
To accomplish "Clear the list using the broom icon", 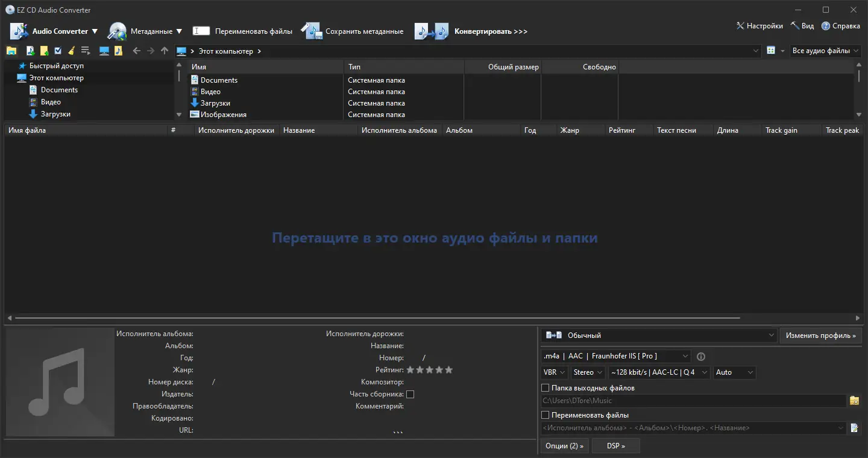I will (x=71, y=51).
